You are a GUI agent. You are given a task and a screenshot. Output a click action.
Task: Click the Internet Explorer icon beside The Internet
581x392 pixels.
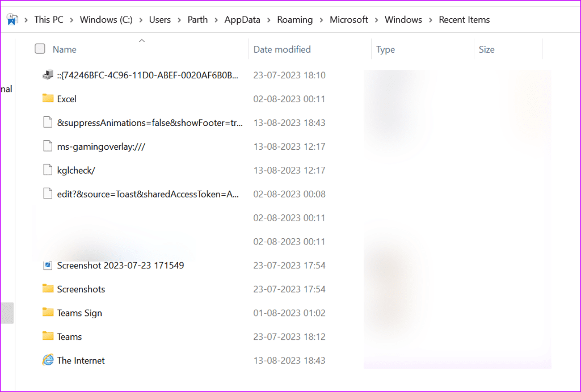pyautogui.click(x=48, y=360)
